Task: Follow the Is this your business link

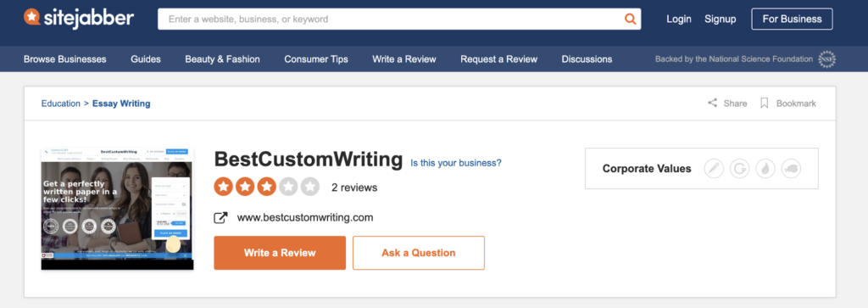Action: click(456, 163)
